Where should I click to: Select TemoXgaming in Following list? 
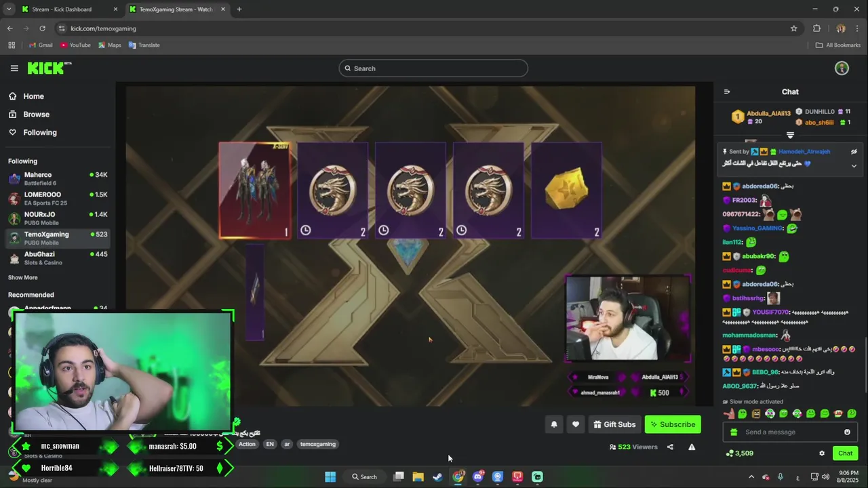pyautogui.click(x=58, y=238)
